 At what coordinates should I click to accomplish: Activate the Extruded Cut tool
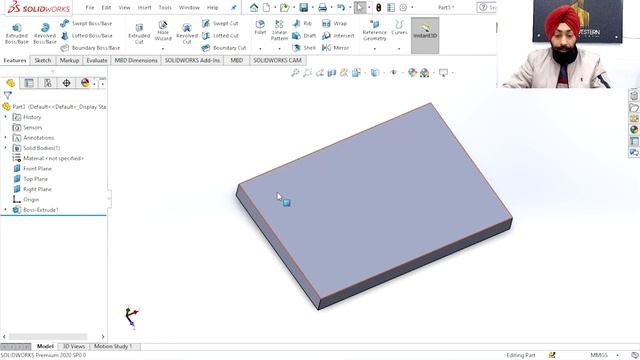(139, 33)
